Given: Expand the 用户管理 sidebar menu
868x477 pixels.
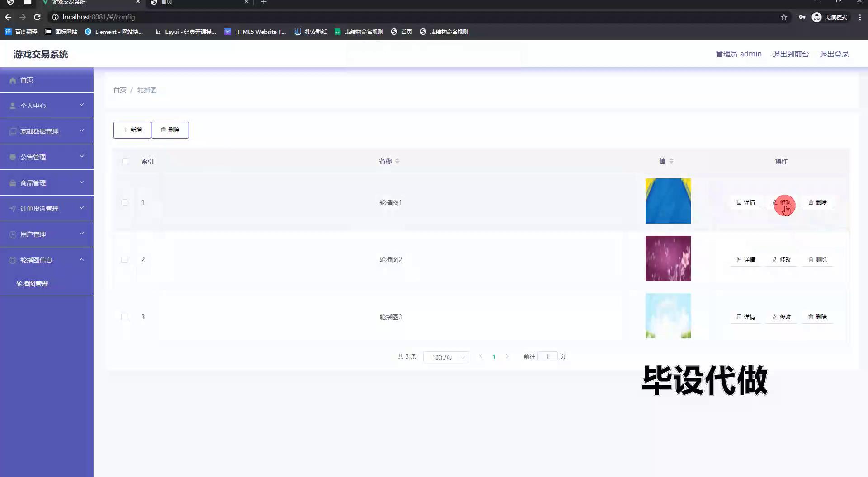Looking at the screenshot, I should pyautogui.click(x=47, y=234).
